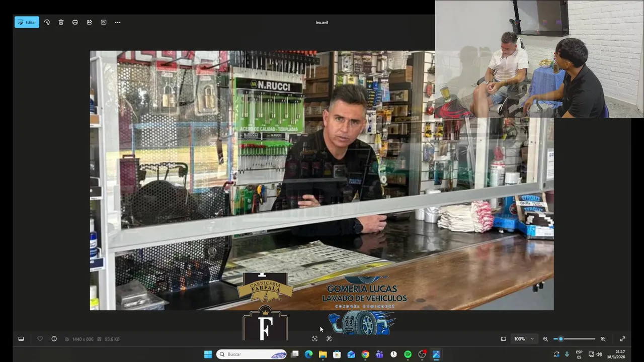Print the image with the printer icon
Viewport: 644px width, 362px height.
coord(75,22)
